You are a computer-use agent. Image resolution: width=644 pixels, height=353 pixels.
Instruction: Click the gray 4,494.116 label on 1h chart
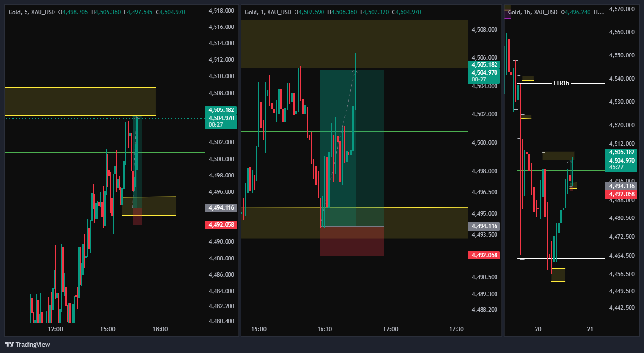click(x=621, y=186)
